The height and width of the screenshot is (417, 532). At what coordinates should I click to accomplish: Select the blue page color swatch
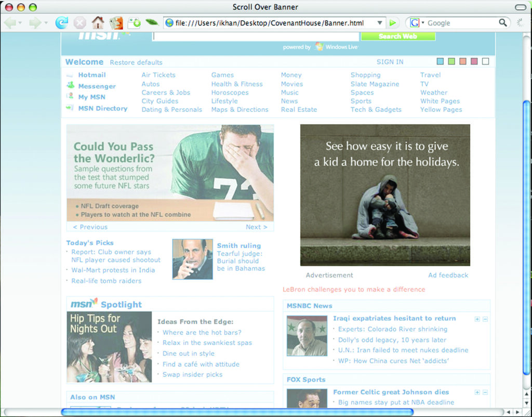click(440, 61)
